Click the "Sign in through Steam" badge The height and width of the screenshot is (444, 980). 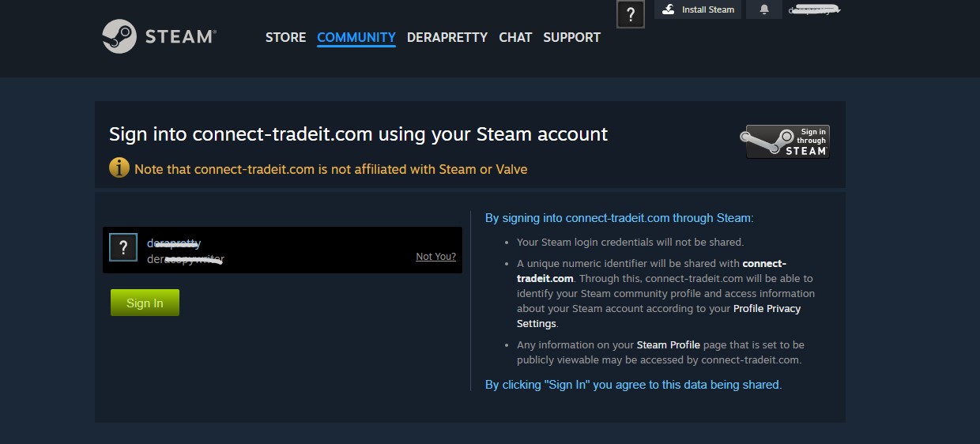coord(787,141)
